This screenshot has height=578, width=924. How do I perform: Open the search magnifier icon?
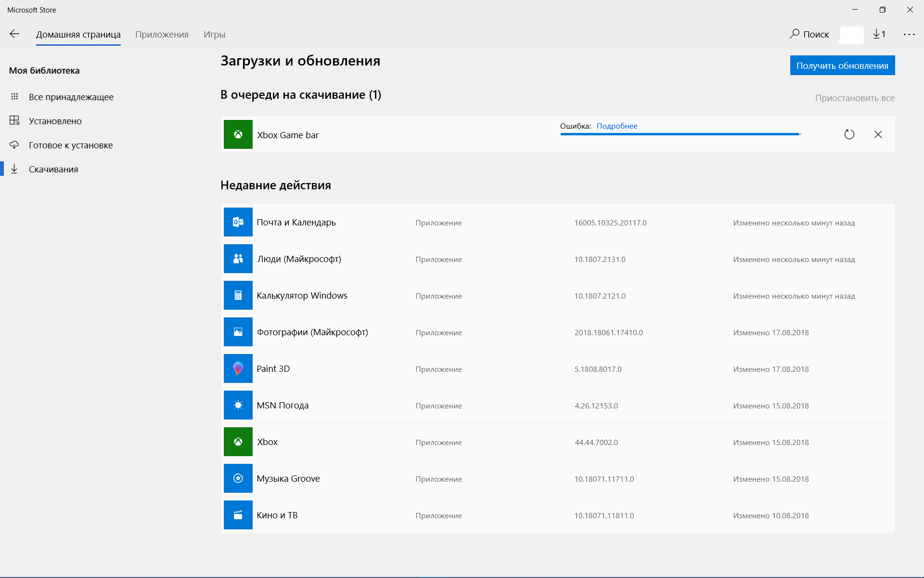click(x=795, y=34)
